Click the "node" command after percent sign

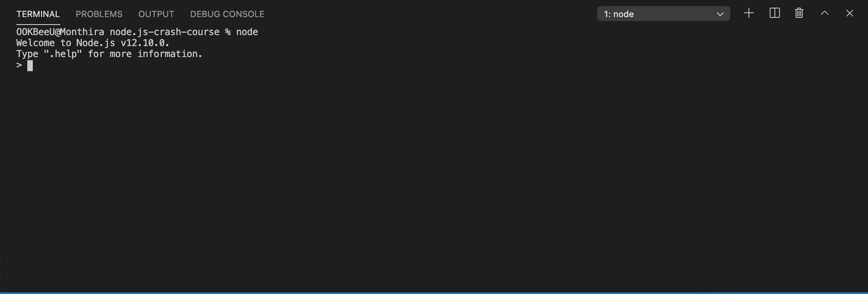coord(247,32)
